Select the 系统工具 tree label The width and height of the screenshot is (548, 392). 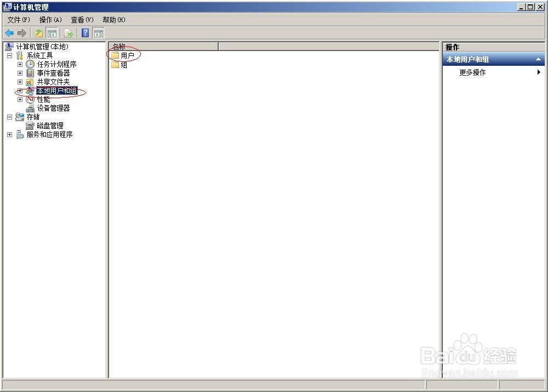coord(39,55)
